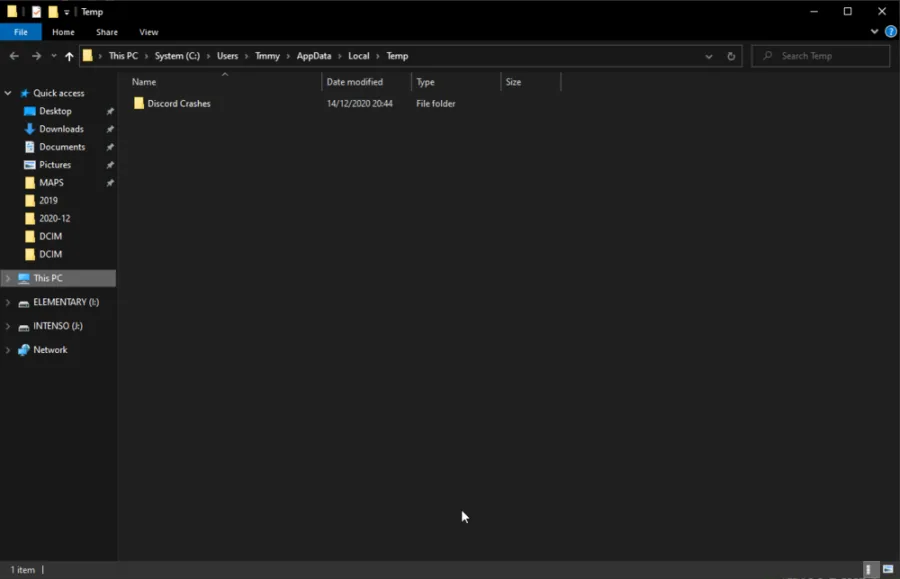Select the Discord Crashes folder

[179, 103]
